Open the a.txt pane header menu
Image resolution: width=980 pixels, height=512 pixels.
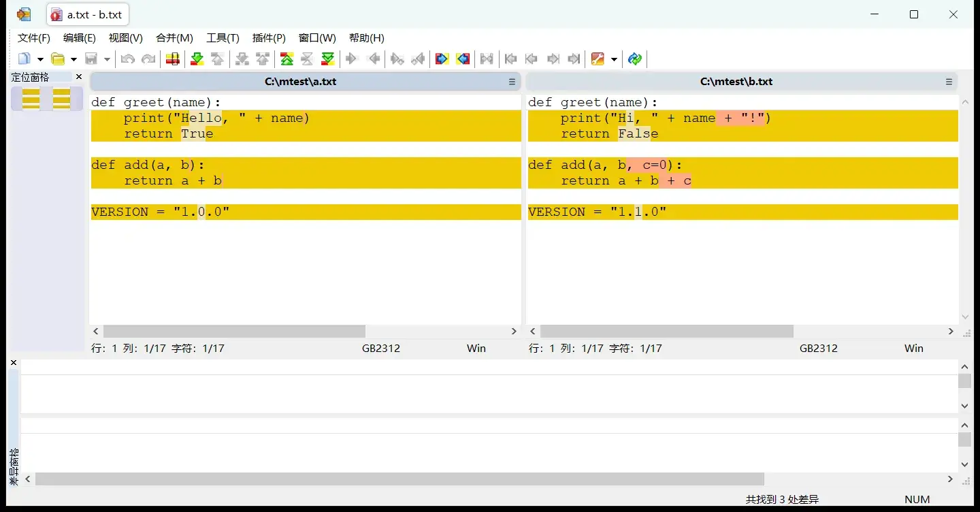click(512, 82)
